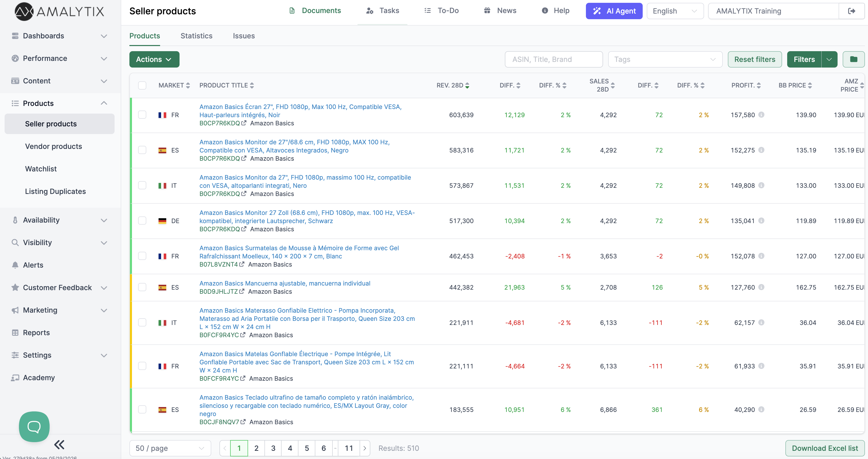Viewport: 868px width, 459px height.
Task: Check the IT Monitor da 27" row
Action: 142,186
